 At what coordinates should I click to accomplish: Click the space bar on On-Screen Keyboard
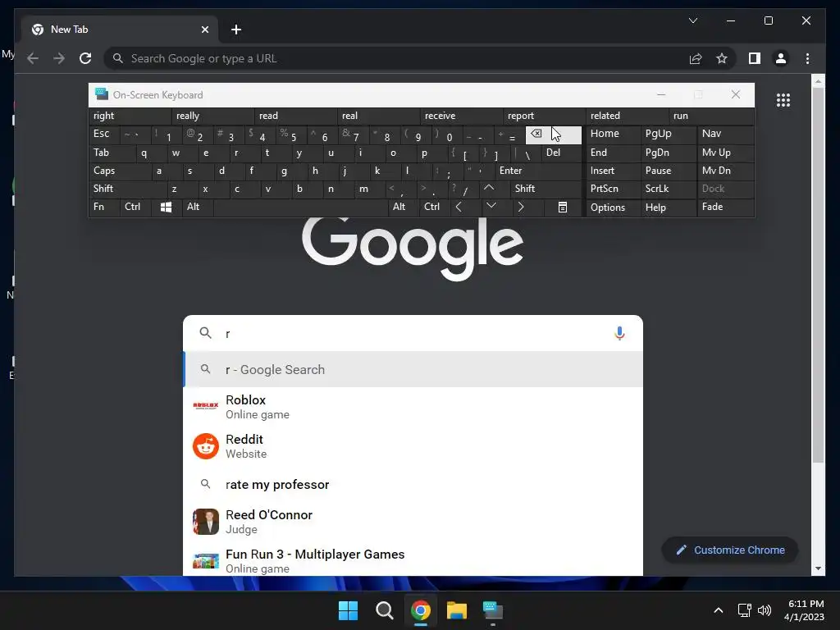pos(301,208)
